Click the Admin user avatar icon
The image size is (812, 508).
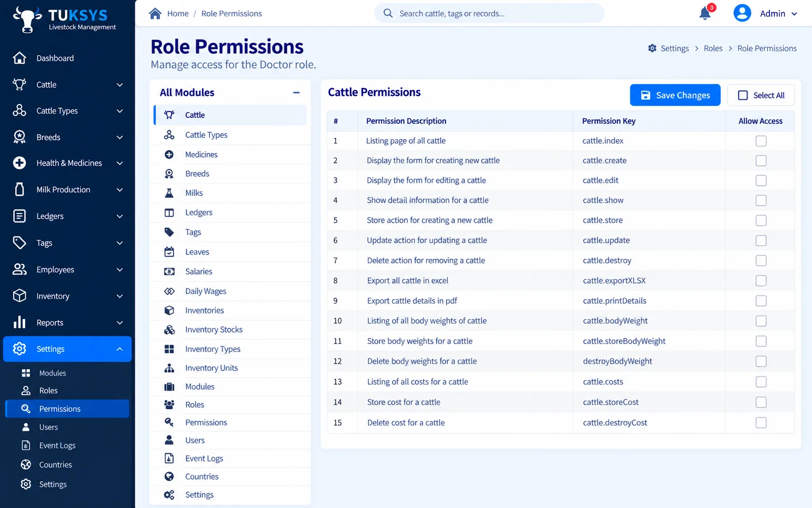tap(742, 13)
